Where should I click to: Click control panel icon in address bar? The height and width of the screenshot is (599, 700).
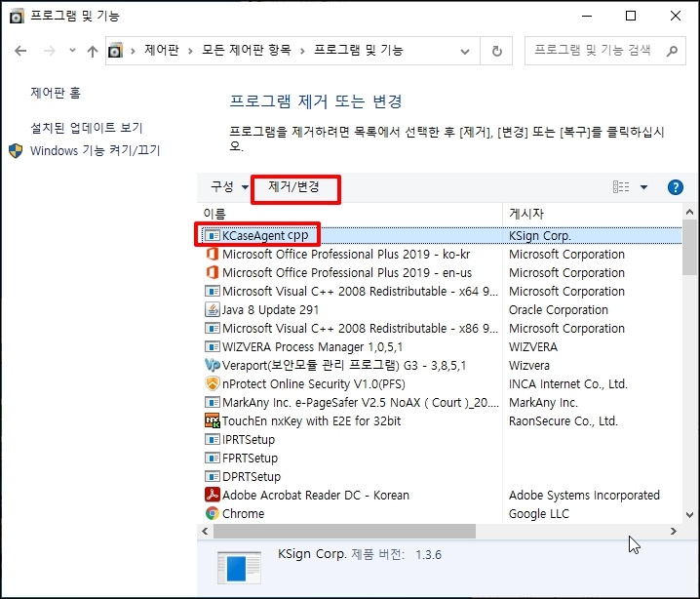(116, 51)
